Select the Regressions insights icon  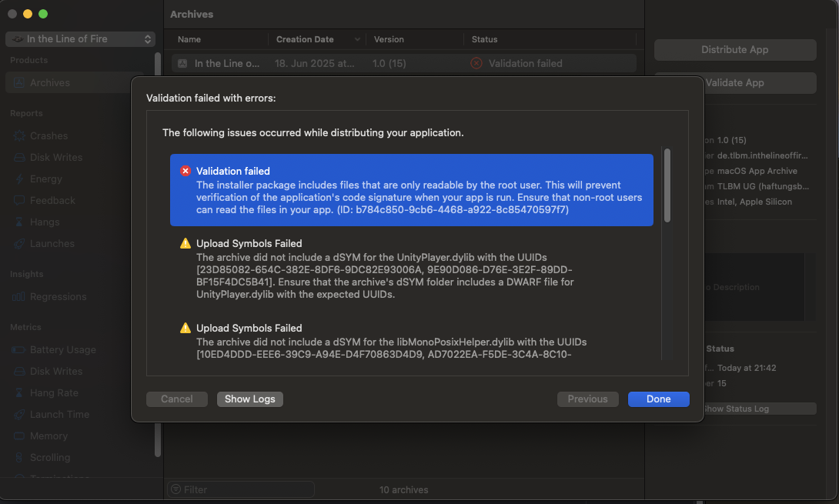18,297
